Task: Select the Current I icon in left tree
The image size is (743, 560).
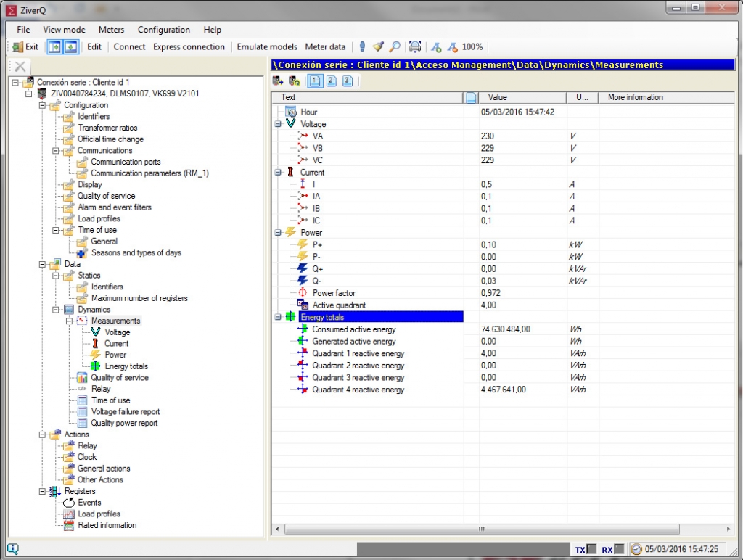Action: point(95,343)
